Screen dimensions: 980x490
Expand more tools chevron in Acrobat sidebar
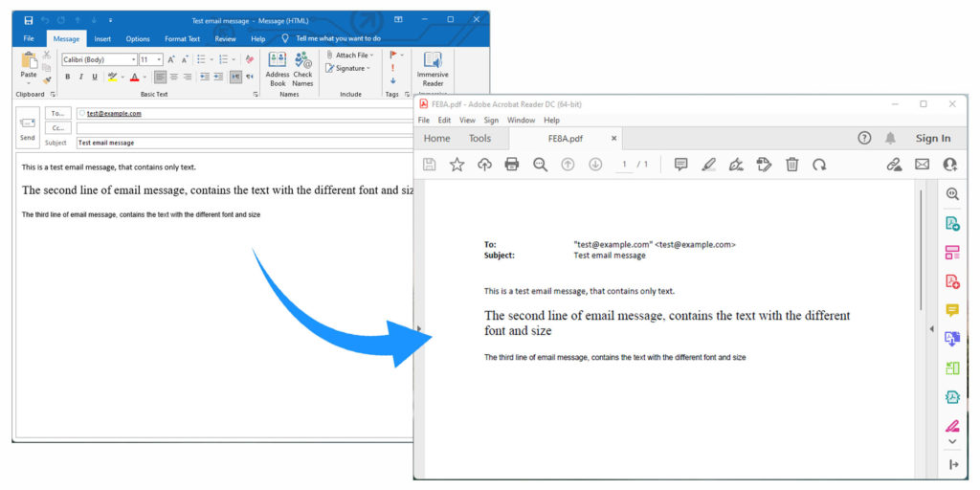click(952, 441)
